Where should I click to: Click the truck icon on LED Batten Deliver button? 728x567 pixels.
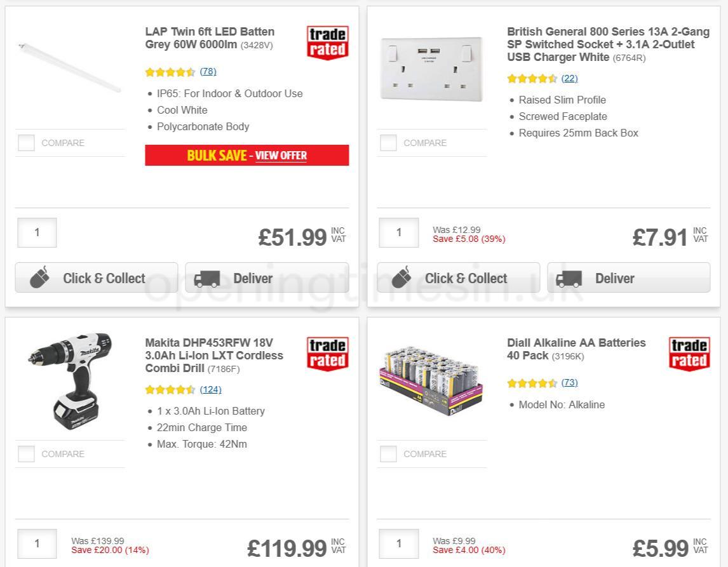pos(208,277)
